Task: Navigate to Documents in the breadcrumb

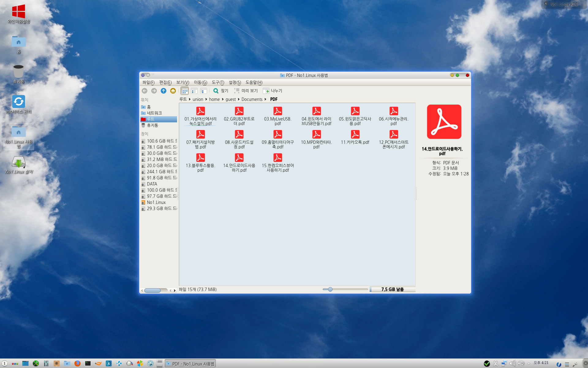Action: pos(252,99)
